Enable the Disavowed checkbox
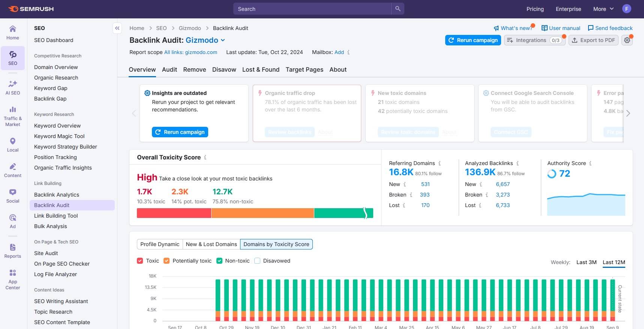Screen dimensions: 644x329 pos(257,261)
